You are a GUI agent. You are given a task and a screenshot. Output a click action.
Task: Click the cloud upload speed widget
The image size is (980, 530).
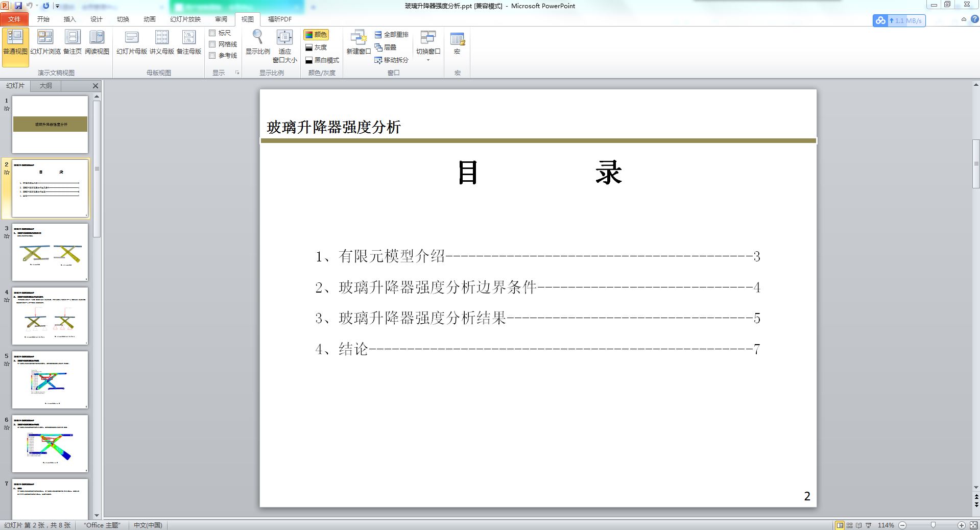[x=899, y=20]
